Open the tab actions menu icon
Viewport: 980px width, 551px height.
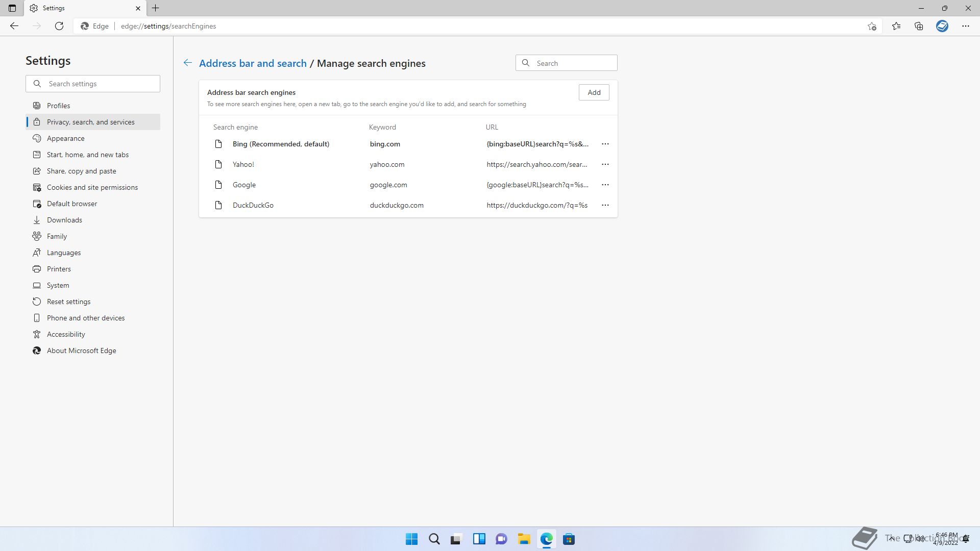[x=12, y=8]
